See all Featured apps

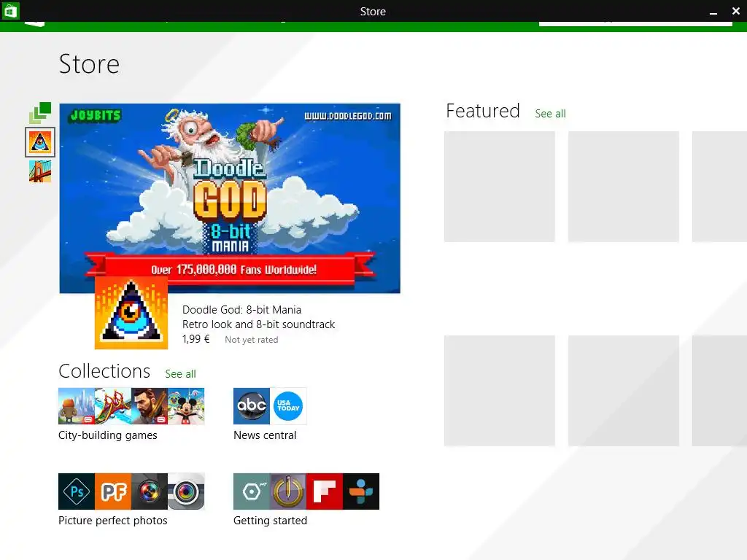tap(550, 113)
